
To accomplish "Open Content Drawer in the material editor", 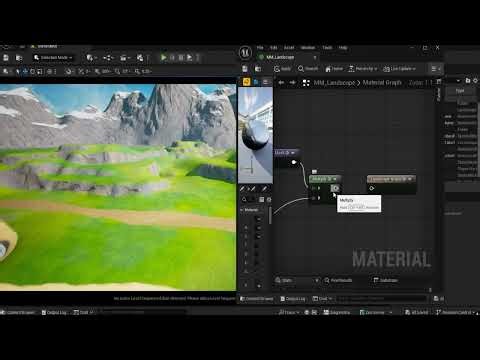I will click(257, 299).
